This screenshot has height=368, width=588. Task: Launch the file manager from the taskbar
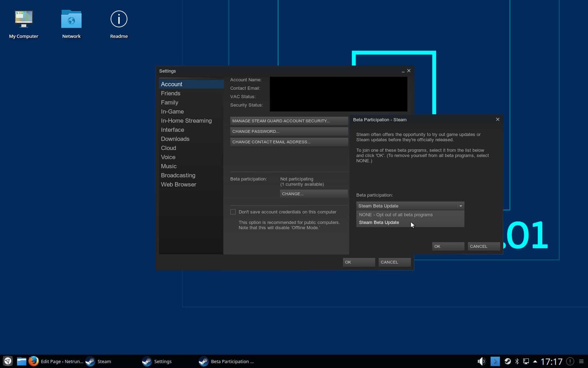pos(21,361)
